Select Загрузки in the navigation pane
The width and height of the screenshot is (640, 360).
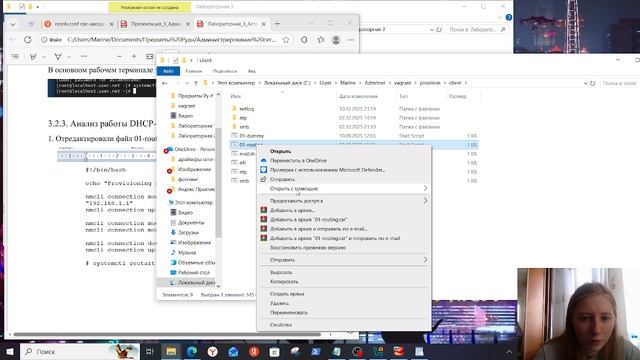click(188, 232)
